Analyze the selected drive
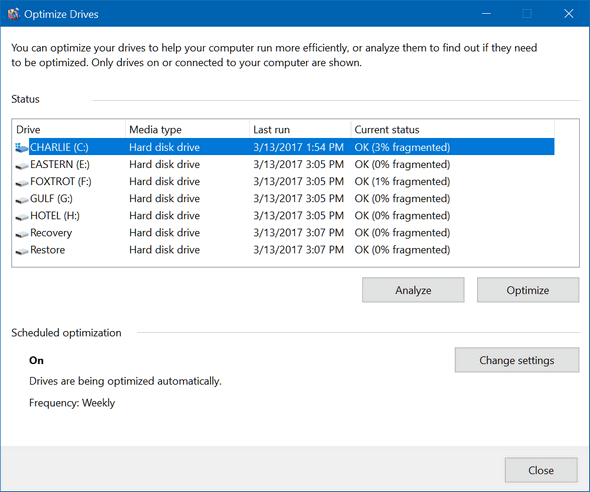The height and width of the screenshot is (492, 590). click(413, 290)
